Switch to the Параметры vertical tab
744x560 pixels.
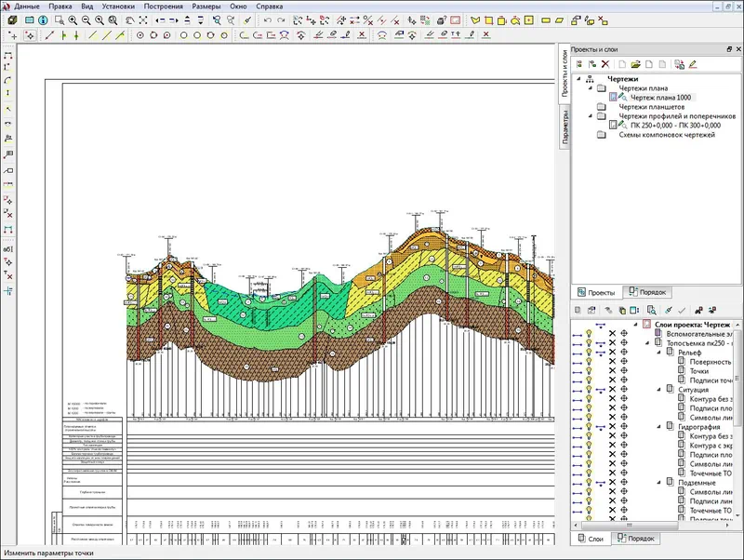pos(564,127)
